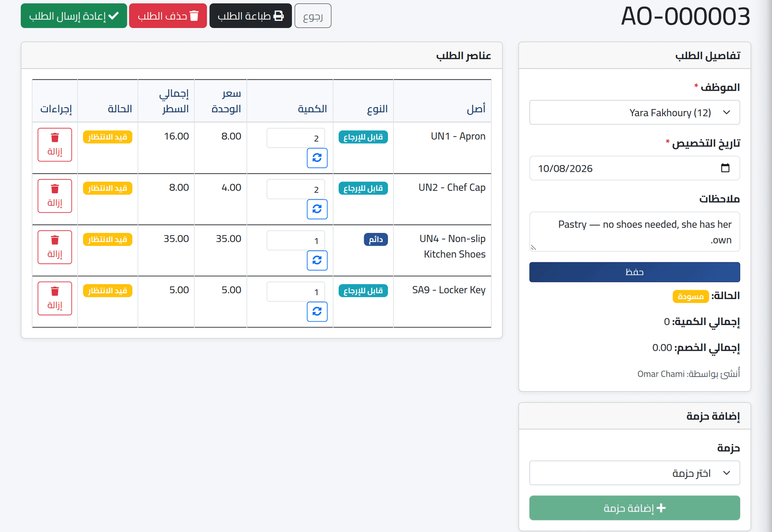Image resolution: width=772 pixels, height=532 pixels.
Task: Open the bundle dropdown اختر حزمة
Action: pyautogui.click(x=634, y=473)
